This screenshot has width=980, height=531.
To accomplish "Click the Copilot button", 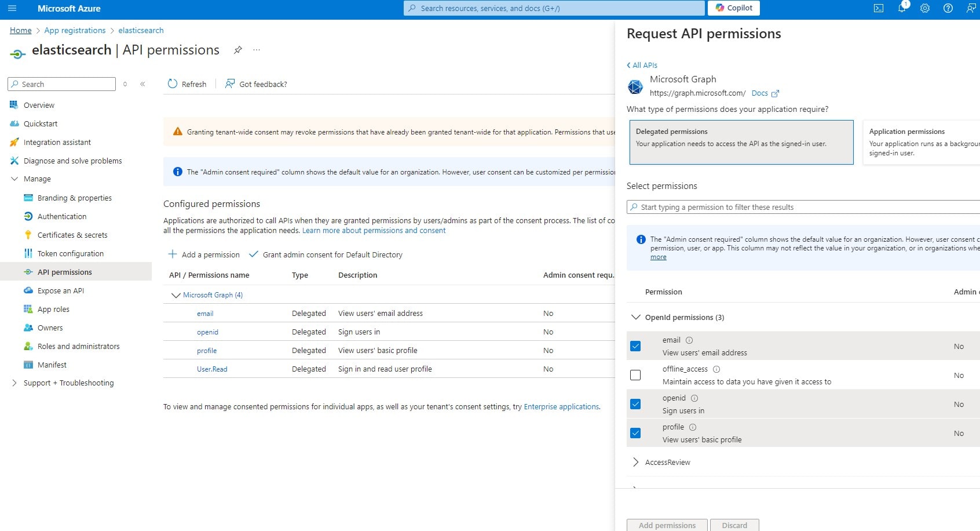I will pyautogui.click(x=734, y=8).
